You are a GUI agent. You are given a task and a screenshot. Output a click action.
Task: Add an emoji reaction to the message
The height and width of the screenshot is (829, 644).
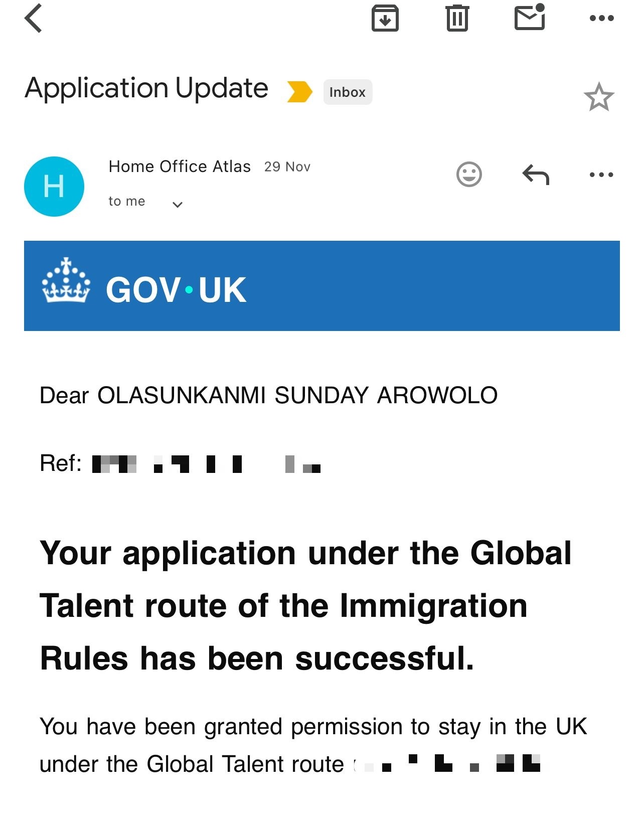pyautogui.click(x=469, y=175)
